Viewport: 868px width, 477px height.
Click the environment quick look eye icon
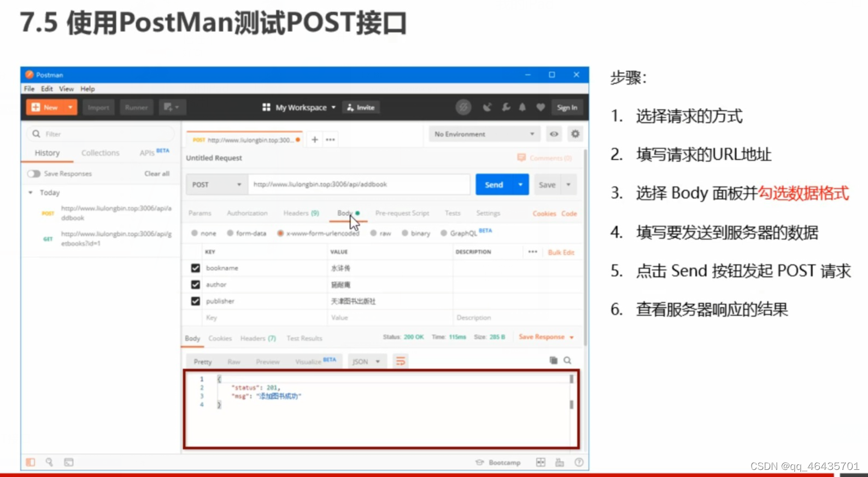point(554,134)
